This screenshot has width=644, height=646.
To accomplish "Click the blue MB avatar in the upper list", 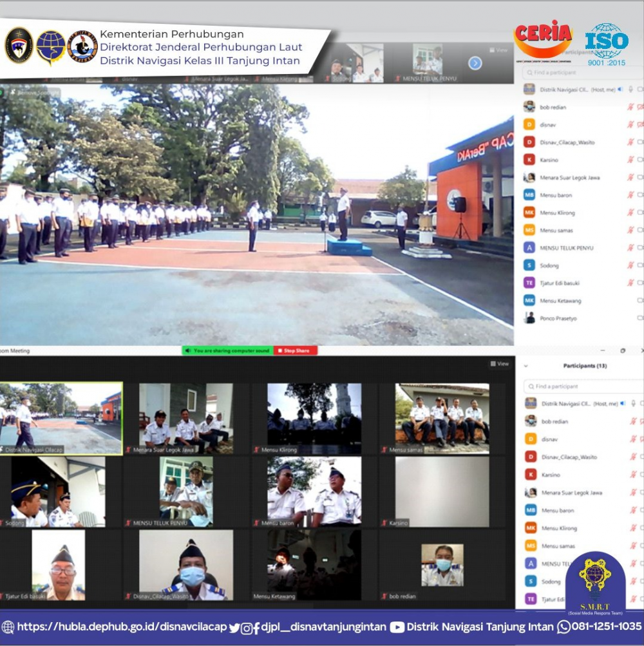I will pyautogui.click(x=529, y=195).
